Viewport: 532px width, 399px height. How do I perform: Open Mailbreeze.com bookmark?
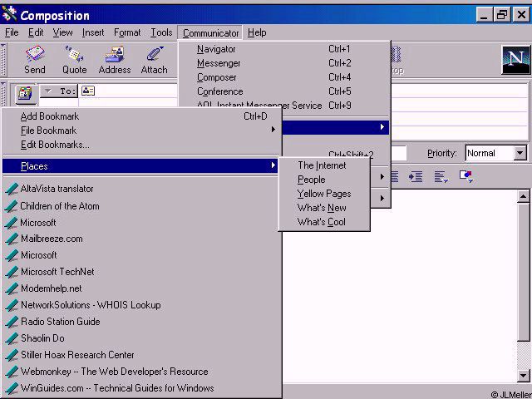142,239
